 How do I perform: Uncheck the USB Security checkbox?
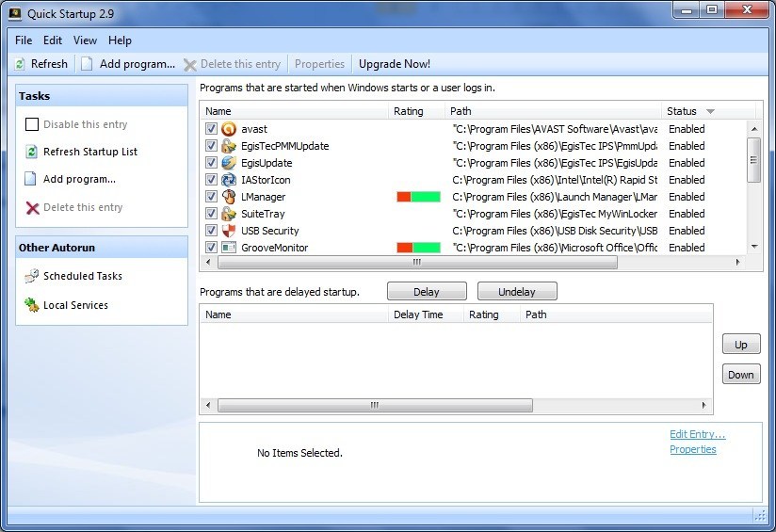pos(211,231)
